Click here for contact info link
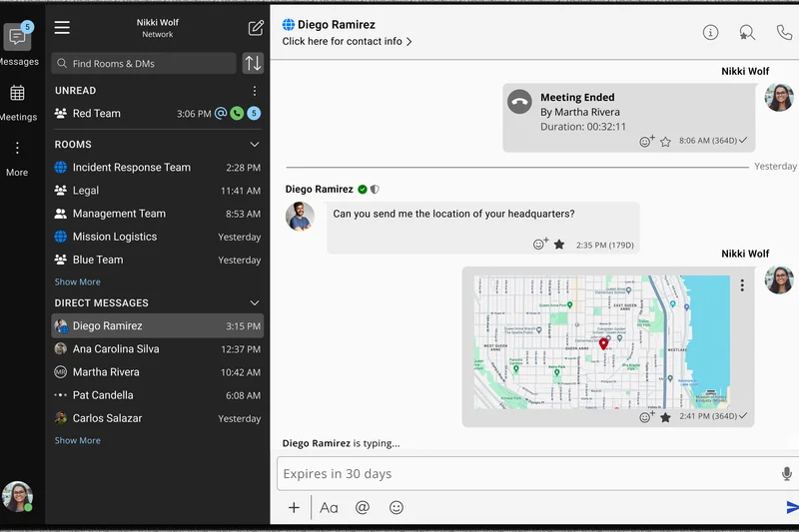The height and width of the screenshot is (532, 799). (347, 42)
